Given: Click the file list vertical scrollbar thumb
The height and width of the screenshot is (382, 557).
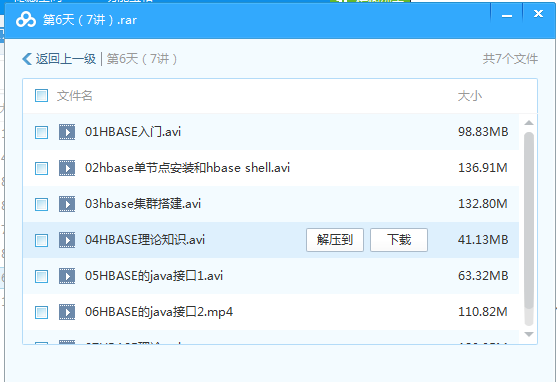Looking at the screenshot, I should coord(529,220).
